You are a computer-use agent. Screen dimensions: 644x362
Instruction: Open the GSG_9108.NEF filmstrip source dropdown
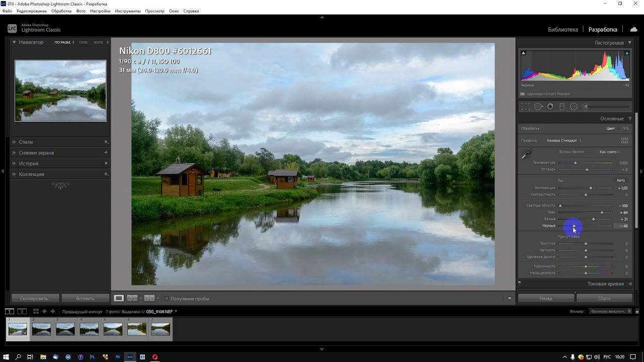coord(162,312)
